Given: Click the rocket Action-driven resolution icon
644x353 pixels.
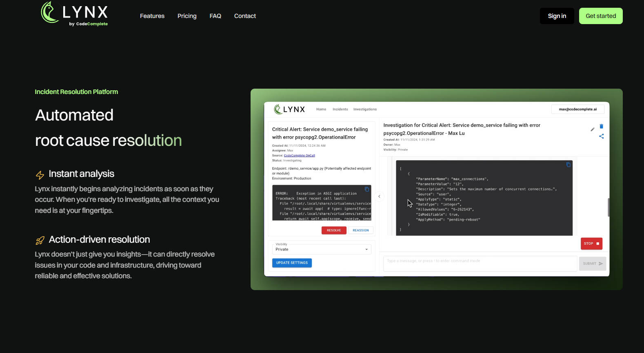Looking at the screenshot, I should (40, 241).
